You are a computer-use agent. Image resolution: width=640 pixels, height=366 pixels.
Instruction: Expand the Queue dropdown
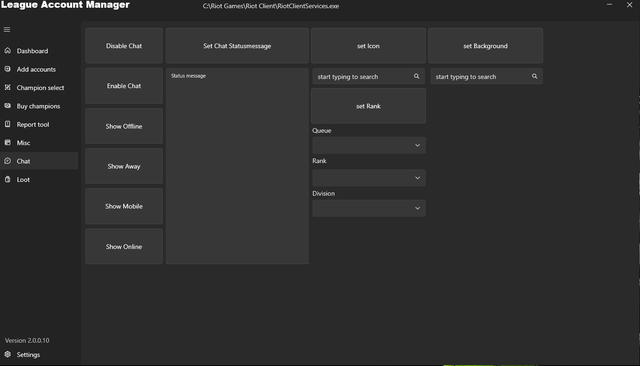coord(369,145)
